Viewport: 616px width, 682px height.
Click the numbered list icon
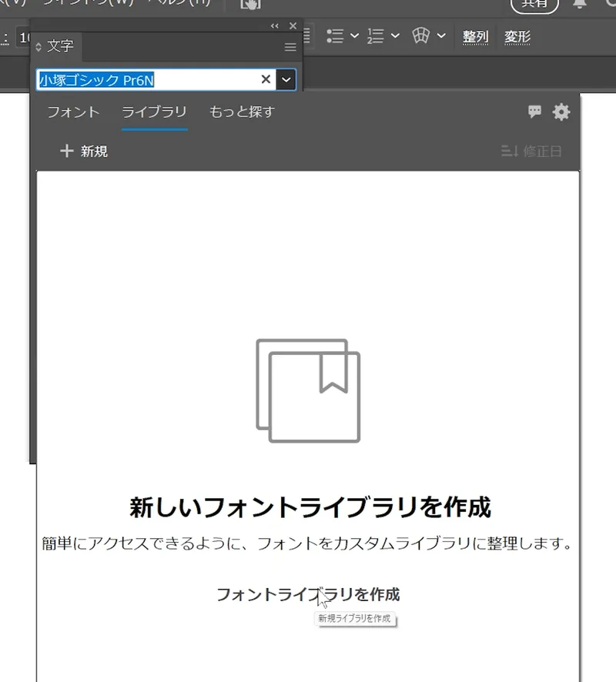pyautogui.click(x=374, y=36)
